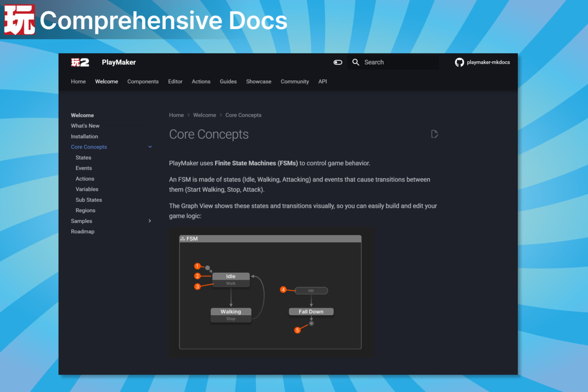This screenshot has height=392, width=588.
Task: Click the PlayMaker site title
Action: [x=119, y=62]
